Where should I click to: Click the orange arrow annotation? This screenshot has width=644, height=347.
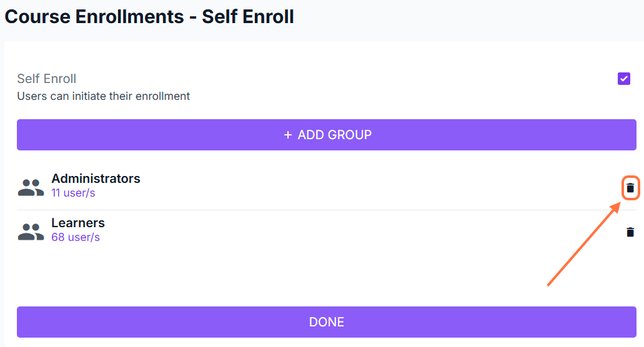pos(581,248)
